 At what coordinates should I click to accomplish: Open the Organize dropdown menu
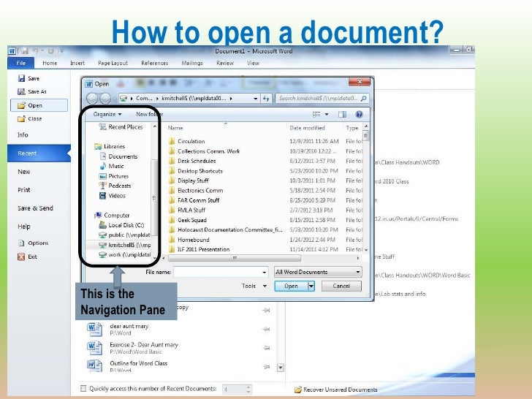(x=107, y=114)
